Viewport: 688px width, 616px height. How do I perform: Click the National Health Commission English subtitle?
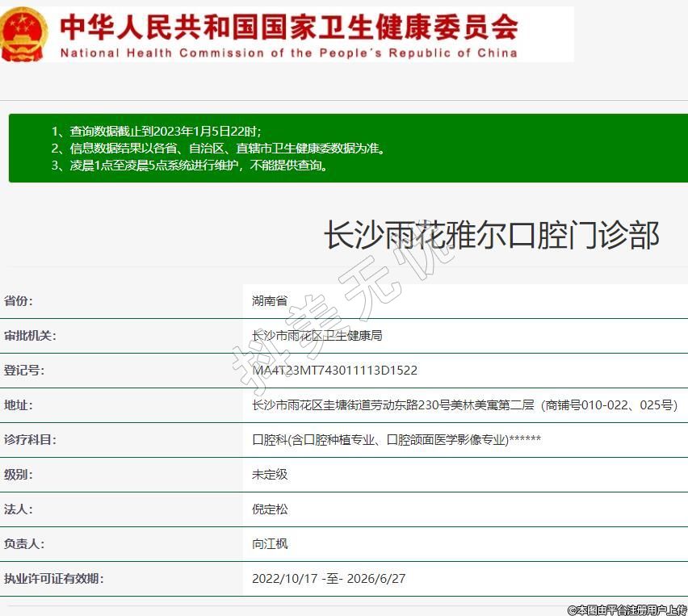click(288, 53)
